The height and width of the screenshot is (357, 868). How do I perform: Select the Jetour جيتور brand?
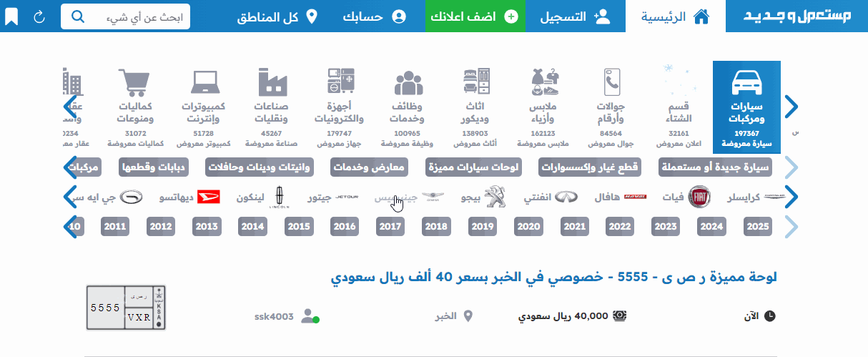(x=333, y=196)
